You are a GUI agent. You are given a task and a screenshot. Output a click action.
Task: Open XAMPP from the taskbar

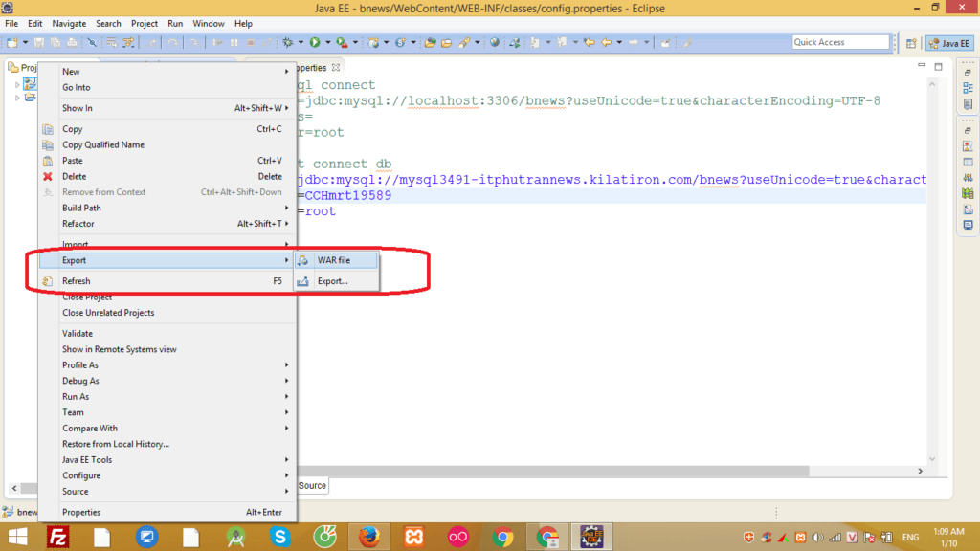click(413, 537)
